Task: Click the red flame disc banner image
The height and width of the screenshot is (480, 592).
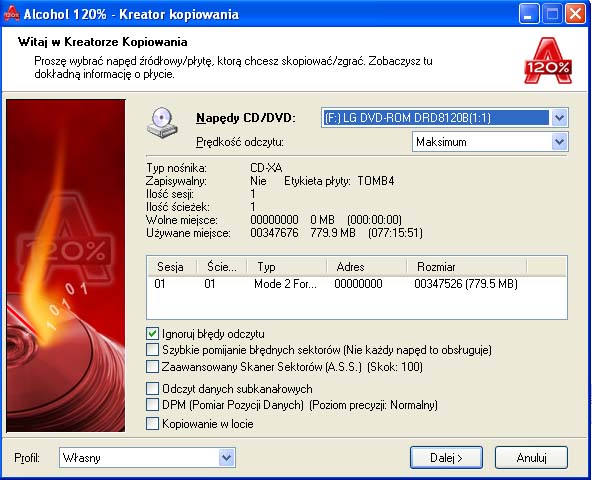Action: point(66,265)
